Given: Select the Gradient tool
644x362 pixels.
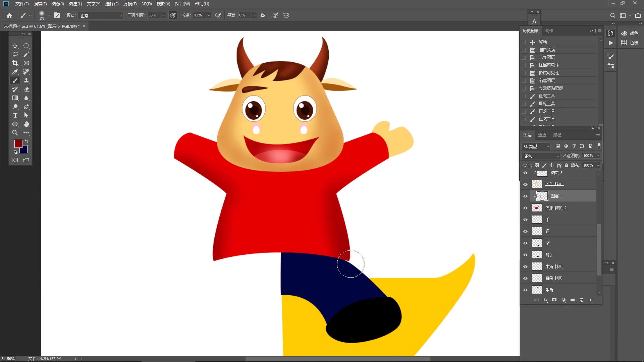Looking at the screenshot, I should (15, 98).
